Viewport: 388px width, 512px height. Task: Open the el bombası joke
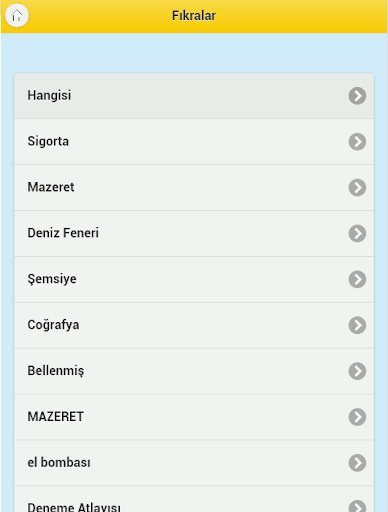coord(194,463)
